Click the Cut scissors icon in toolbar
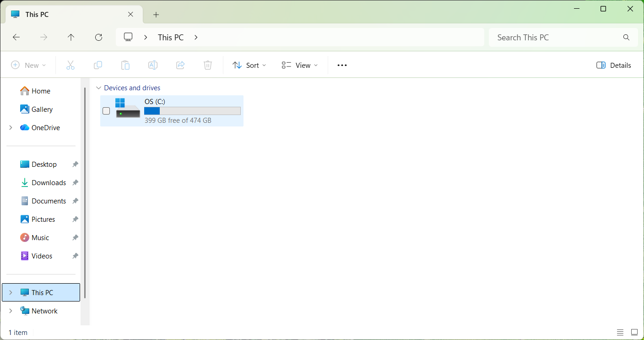Viewport: 644px width, 340px height. (70, 65)
